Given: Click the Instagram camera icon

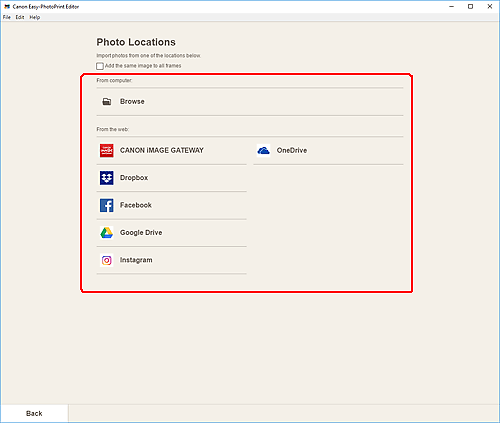Looking at the screenshot, I should tap(107, 260).
